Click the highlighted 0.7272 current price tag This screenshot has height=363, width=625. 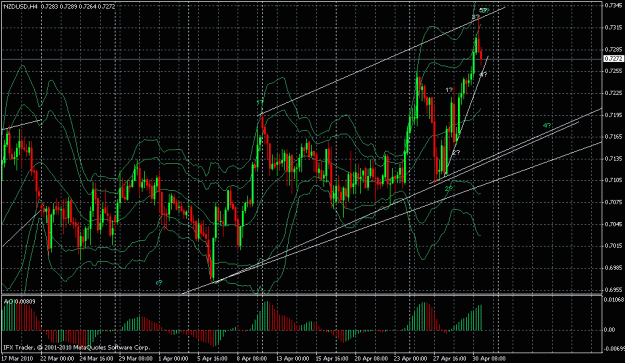(x=614, y=59)
